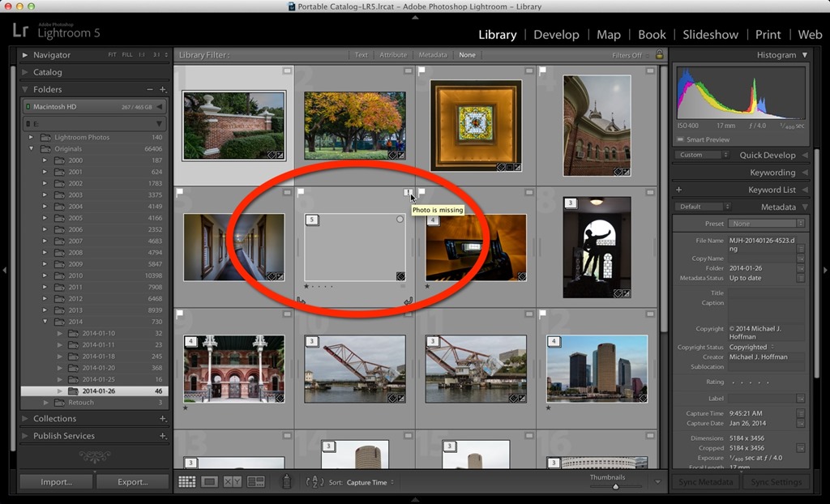Switch to Loupe view in toolbar
Viewport: 830px width, 504px height.
pyautogui.click(x=210, y=482)
